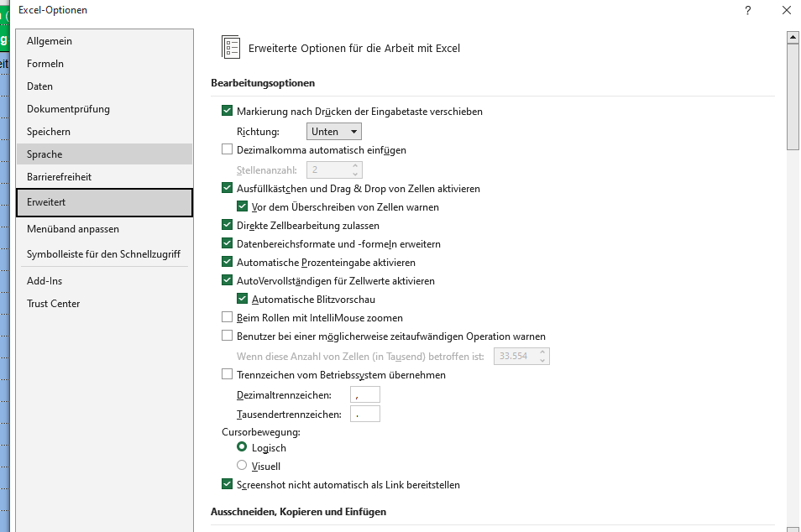The width and height of the screenshot is (801, 532).
Task: Enable Dezimalkomma automatisch einfügen
Action: coord(227,149)
